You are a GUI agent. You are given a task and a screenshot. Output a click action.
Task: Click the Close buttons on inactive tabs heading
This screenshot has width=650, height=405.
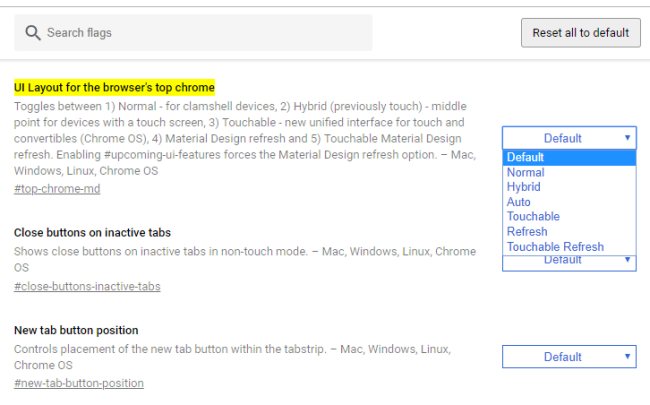pos(92,233)
